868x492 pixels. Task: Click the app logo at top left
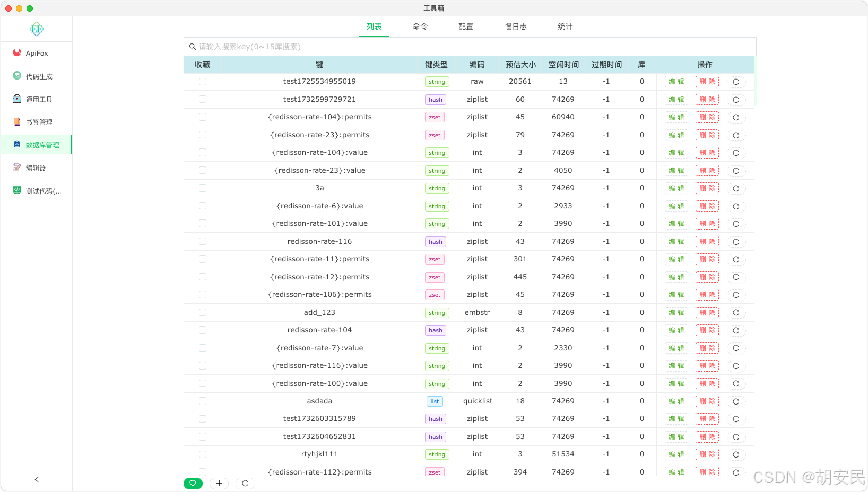pyautogui.click(x=37, y=29)
